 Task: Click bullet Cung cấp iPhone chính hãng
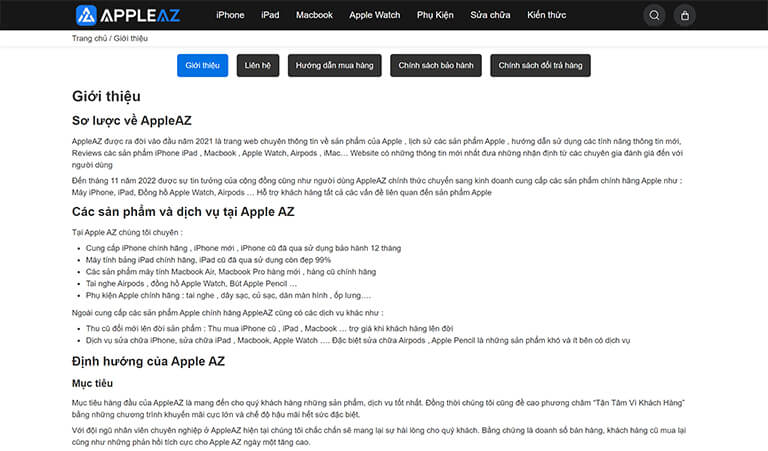243,248
